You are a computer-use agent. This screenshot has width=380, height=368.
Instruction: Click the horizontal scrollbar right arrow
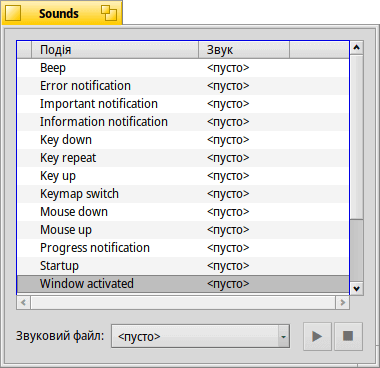(342, 302)
